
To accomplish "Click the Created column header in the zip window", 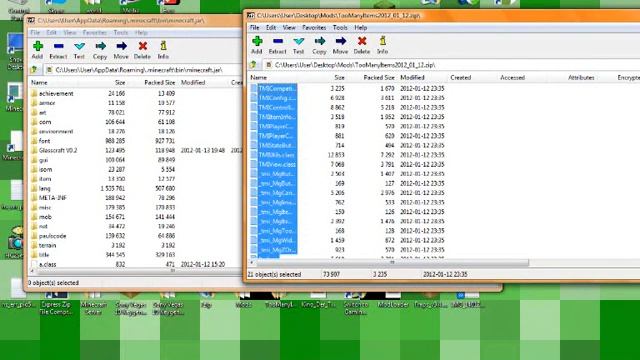I will 461,78.
